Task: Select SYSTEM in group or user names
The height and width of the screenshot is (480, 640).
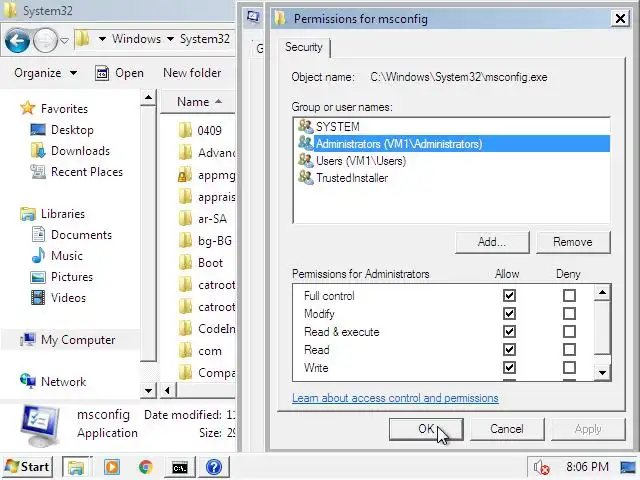Action: point(451,127)
